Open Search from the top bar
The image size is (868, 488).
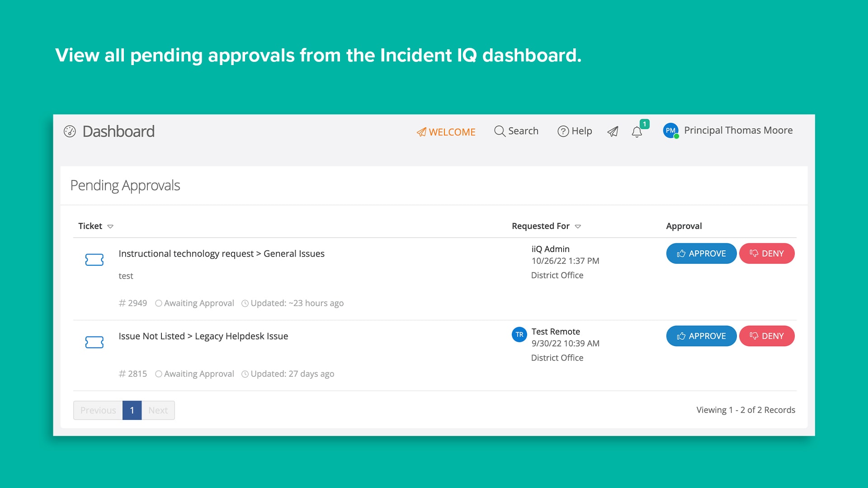516,131
